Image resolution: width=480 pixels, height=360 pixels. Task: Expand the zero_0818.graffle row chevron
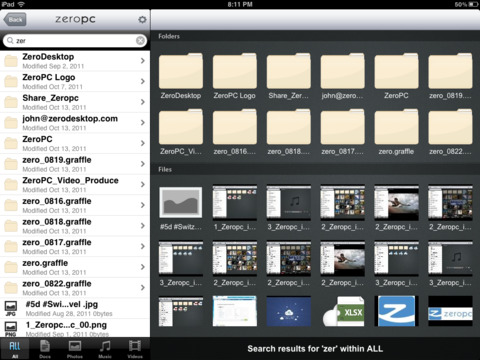(143, 226)
